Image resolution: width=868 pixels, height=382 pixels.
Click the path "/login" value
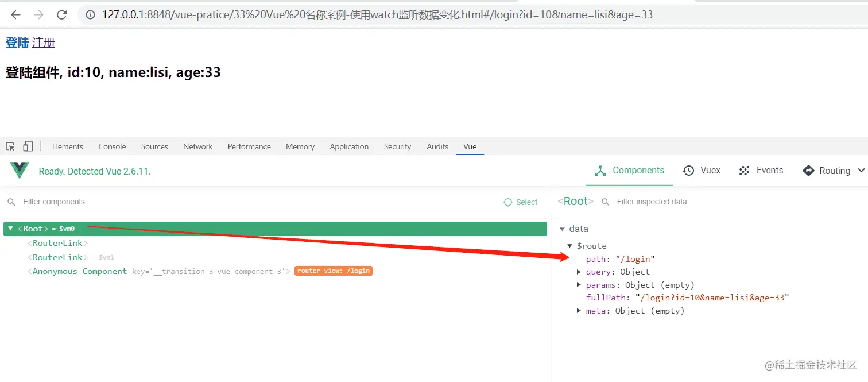pyautogui.click(x=635, y=259)
